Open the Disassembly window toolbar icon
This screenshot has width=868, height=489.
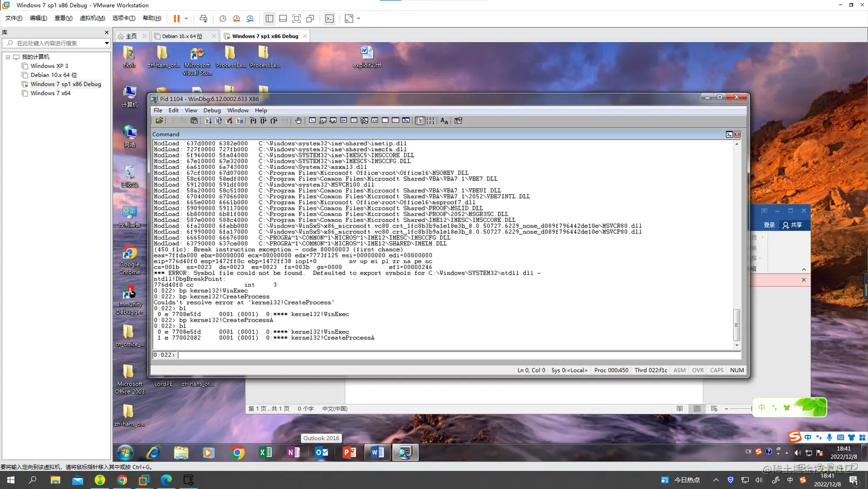click(374, 121)
